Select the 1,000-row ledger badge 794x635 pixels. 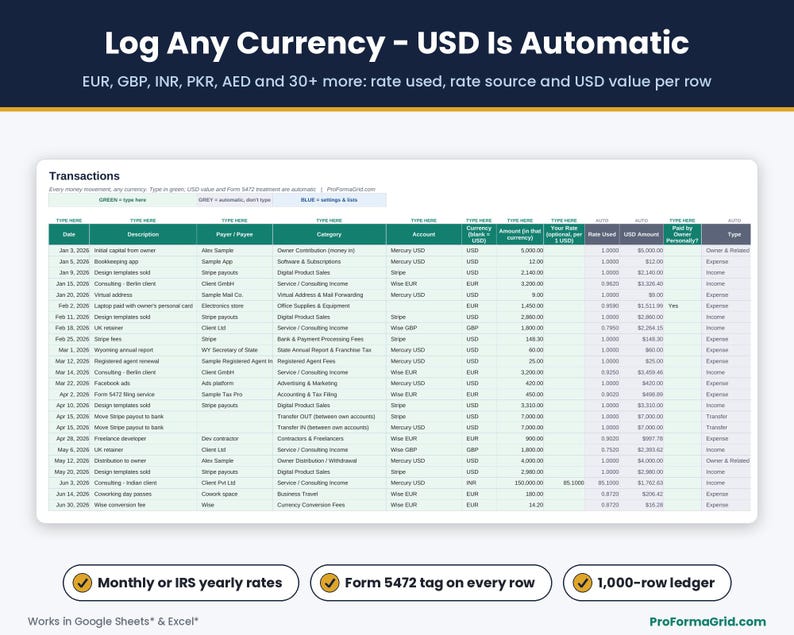click(x=647, y=583)
